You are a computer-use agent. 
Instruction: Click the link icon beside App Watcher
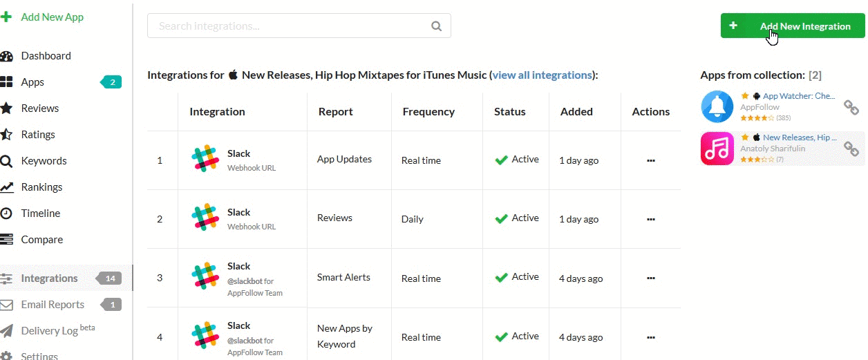point(851,108)
